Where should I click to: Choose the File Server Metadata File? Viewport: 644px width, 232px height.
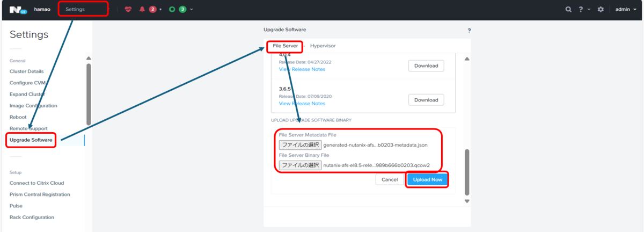[300, 145]
